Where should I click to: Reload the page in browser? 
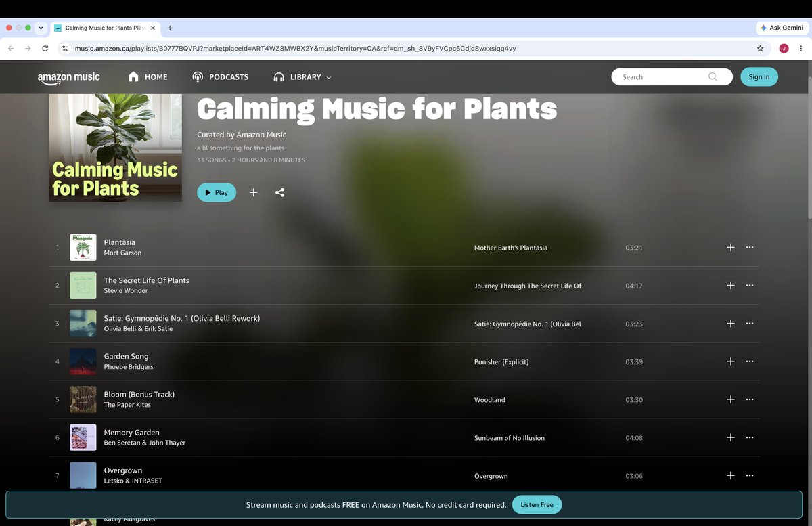[45, 49]
